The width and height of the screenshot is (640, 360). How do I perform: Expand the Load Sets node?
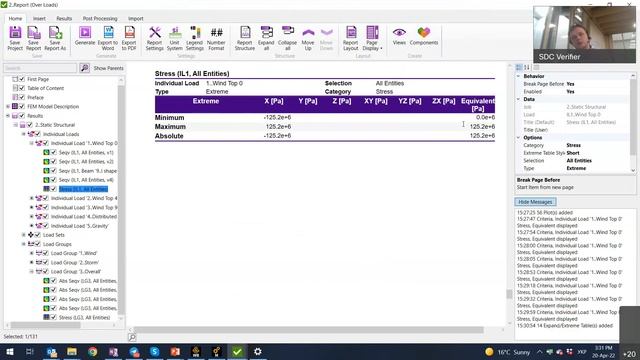pyautogui.click(x=24, y=235)
